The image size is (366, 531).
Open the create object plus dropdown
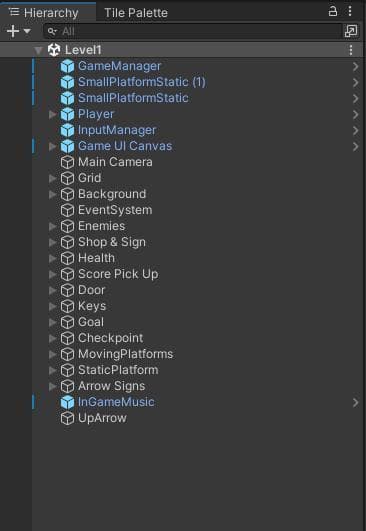click(x=19, y=31)
